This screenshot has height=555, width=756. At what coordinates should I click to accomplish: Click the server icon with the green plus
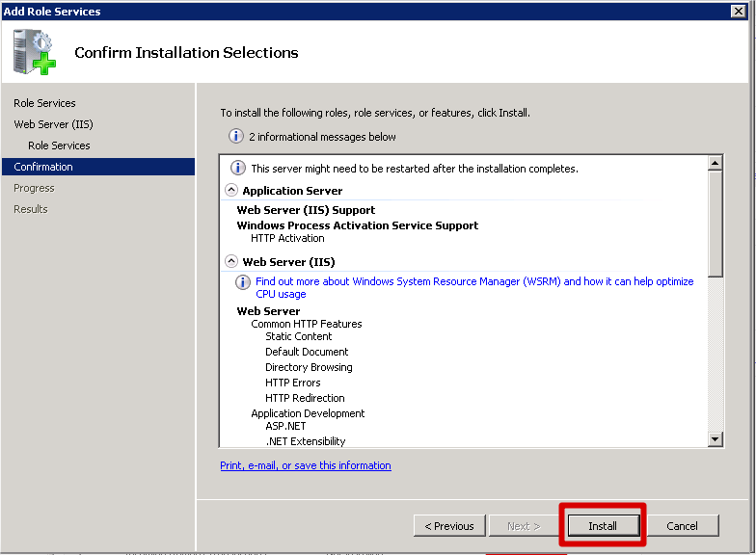35,52
